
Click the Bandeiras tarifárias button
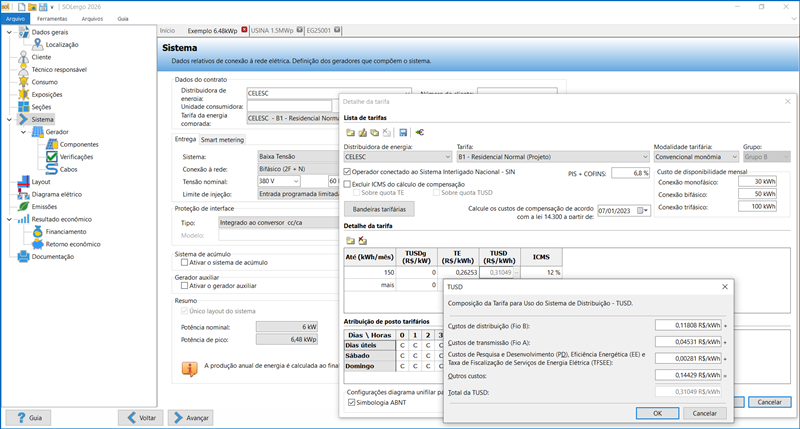click(x=379, y=210)
